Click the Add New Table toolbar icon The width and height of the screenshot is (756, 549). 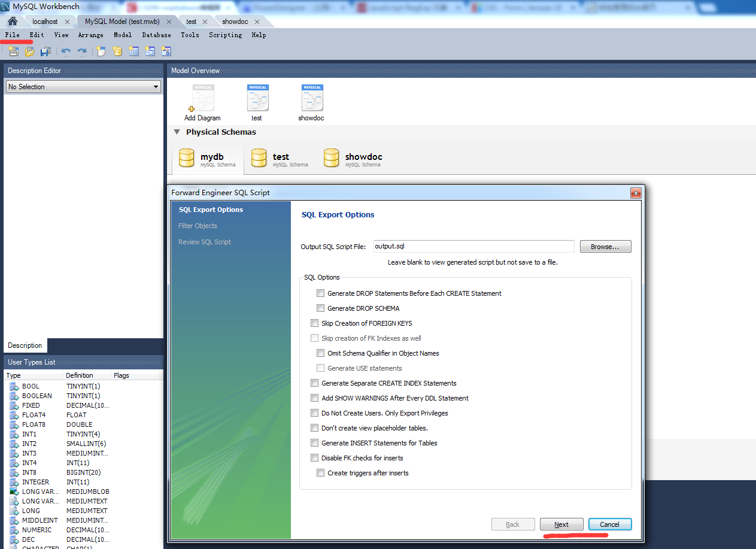click(133, 51)
